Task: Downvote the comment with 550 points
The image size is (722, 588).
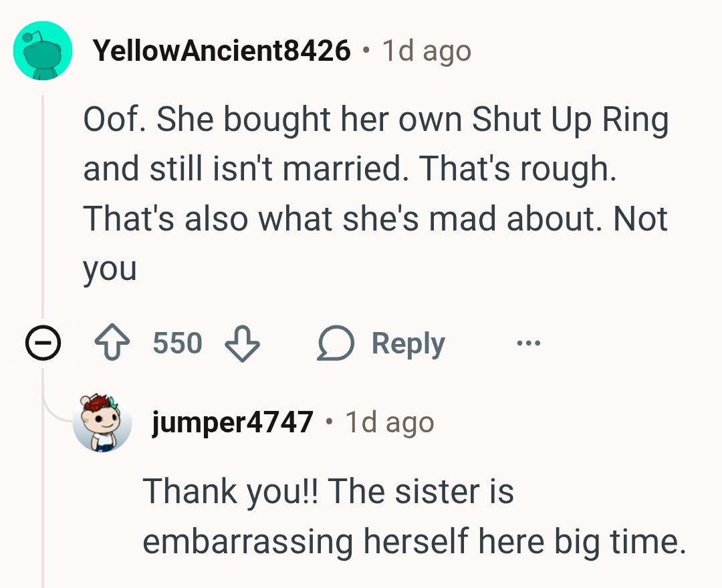Action: (x=241, y=344)
